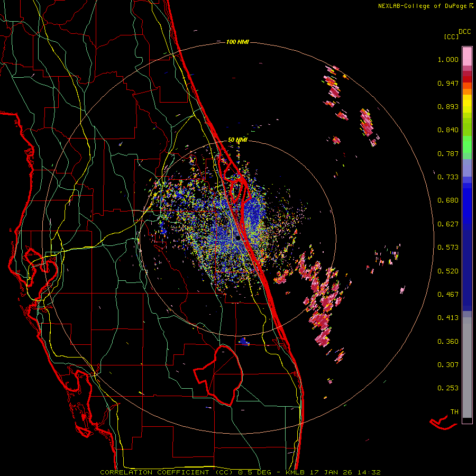Select the 0.360 colorbar value
The height and width of the screenshot is (476, 476).
448,342
